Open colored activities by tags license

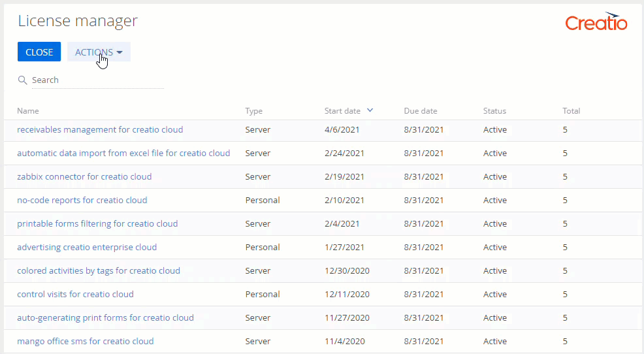click(99, 271)
